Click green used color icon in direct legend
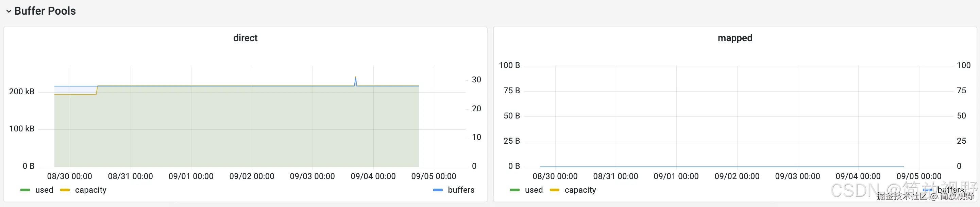Image resolution: width=980 pixels, height=207 pixels. (25, 190)
